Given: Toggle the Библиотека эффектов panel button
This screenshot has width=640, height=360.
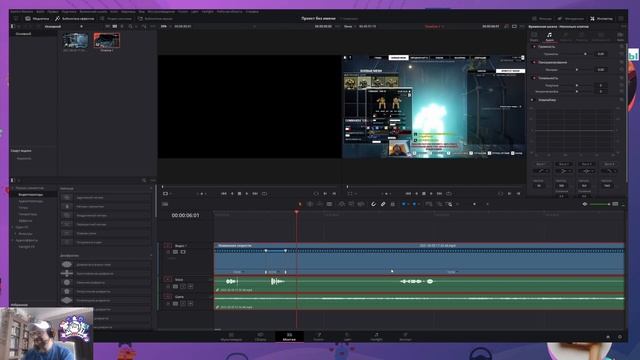Looking at the screenshot, I should click(x=75, y=18).
